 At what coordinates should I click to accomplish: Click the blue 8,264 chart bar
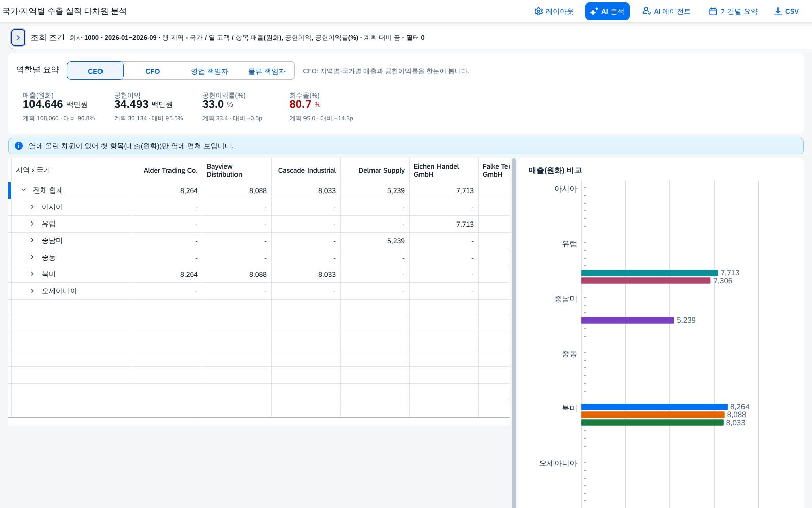(x=654, y=407)
